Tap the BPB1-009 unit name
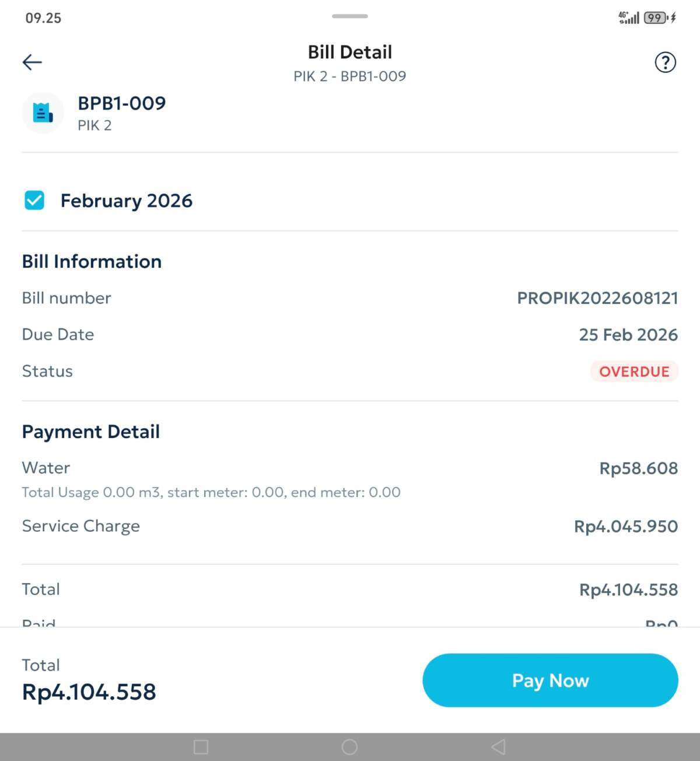Image resolution: width=700 pixels, height=761 pixels. [x=121, y=103]
